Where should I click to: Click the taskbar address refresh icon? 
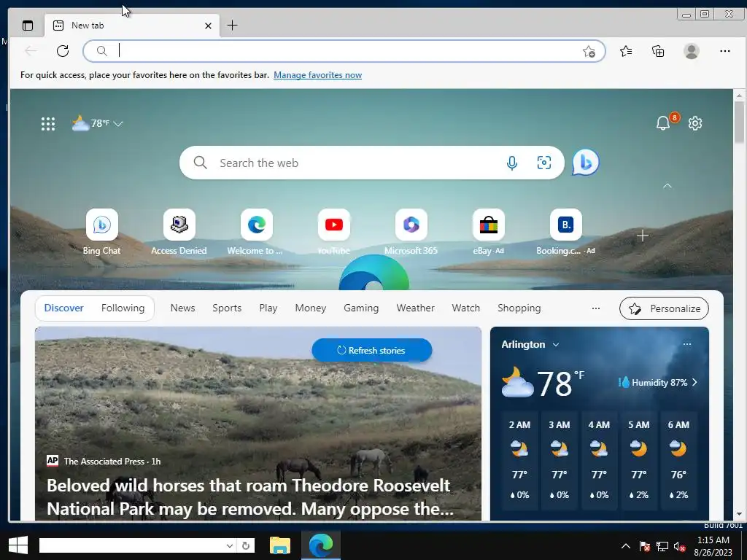[246, 545]
